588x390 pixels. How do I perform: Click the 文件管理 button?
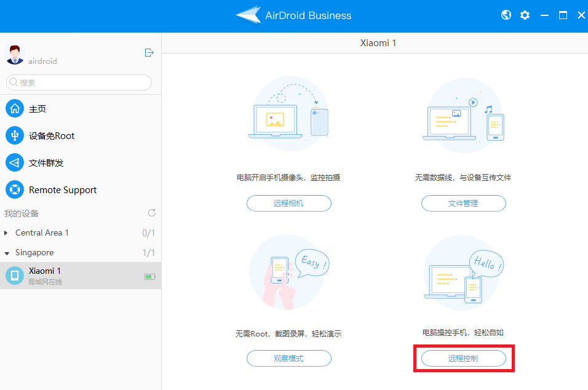click(x=464, y=203)
